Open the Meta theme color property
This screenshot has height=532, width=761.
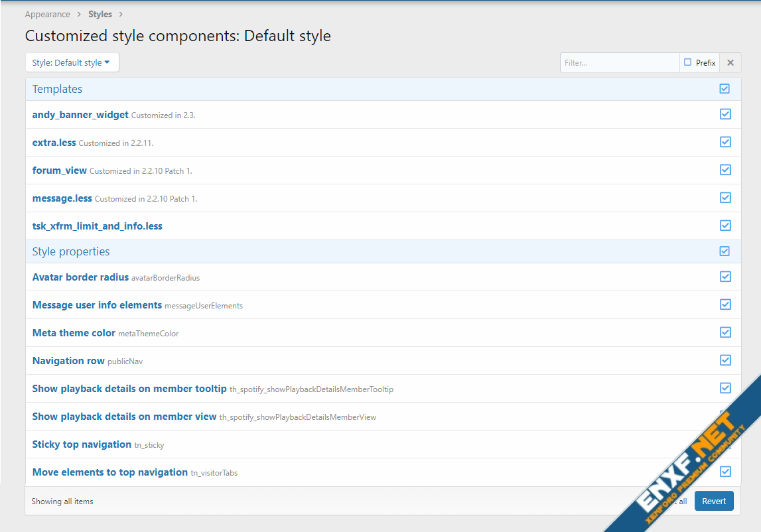[x=74, y=333]
